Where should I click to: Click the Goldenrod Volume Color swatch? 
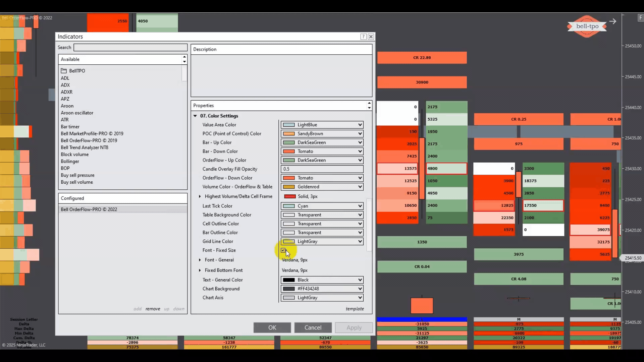(x=289, y=187)
